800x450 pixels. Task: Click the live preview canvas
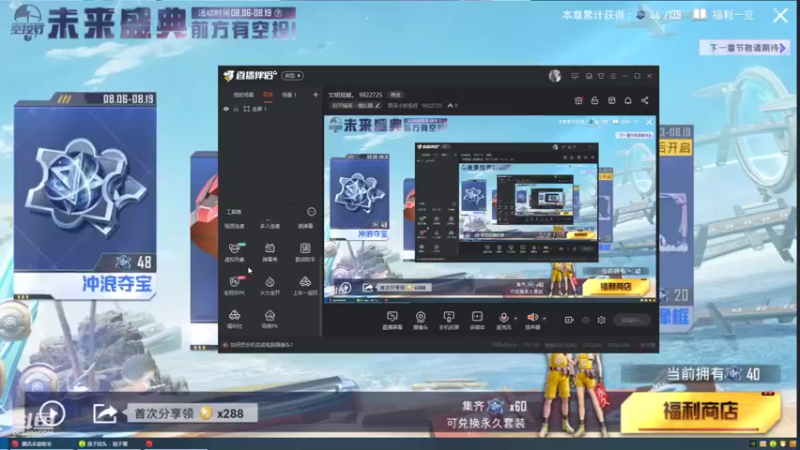tap(490, 209)
